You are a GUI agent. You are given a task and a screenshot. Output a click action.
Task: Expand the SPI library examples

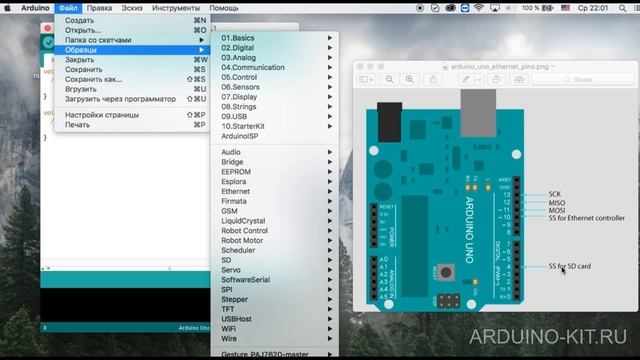pos(275,289)
